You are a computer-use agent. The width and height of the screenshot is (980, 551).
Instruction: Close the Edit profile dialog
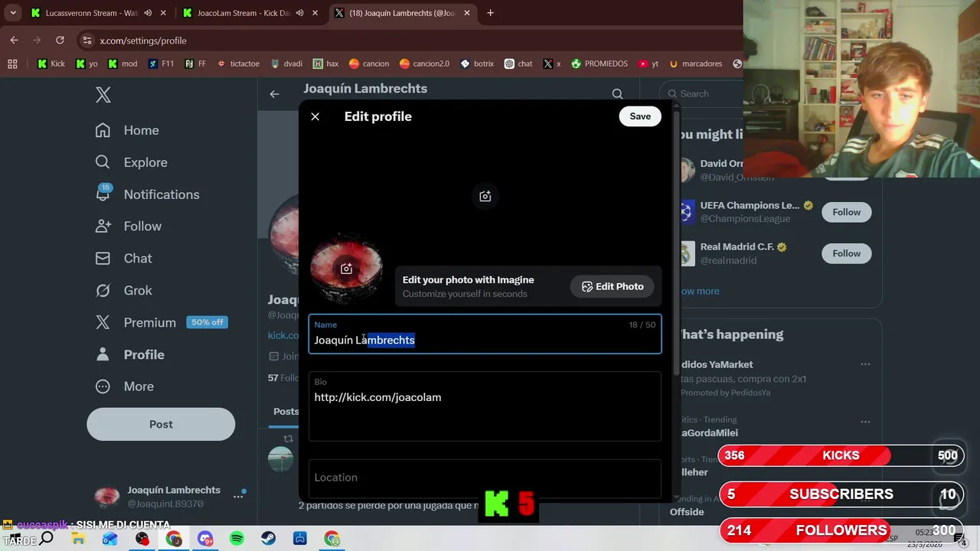point(315,116)
